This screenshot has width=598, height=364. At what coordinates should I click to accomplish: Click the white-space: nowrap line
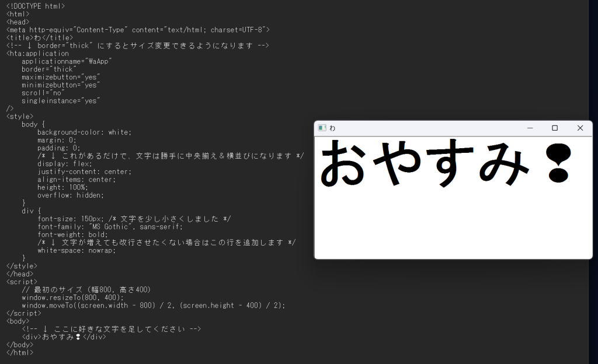click(x=77, y=250)
